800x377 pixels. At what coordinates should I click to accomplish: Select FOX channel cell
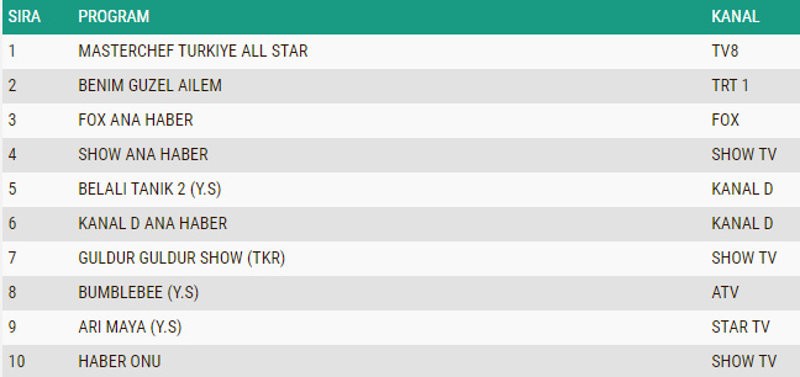coord(725,120)
